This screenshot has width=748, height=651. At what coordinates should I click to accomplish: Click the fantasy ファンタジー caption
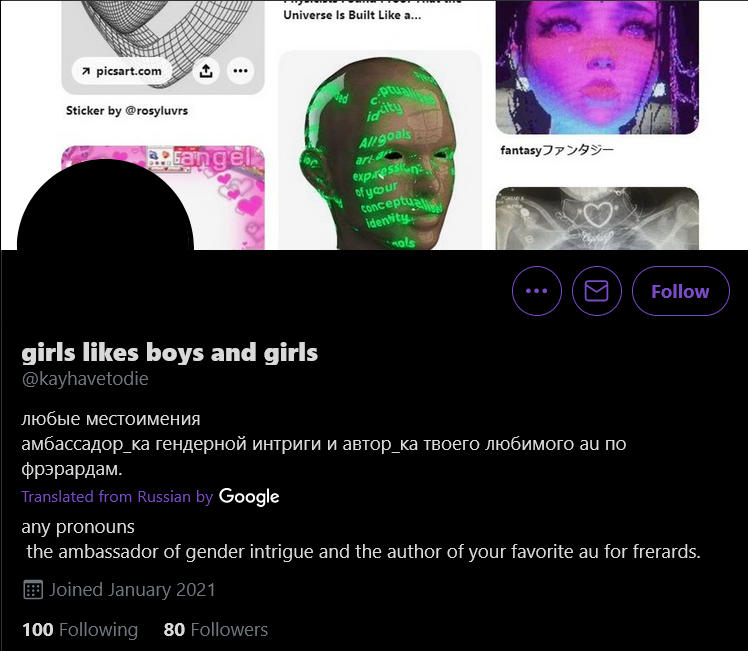click(557, 150)
